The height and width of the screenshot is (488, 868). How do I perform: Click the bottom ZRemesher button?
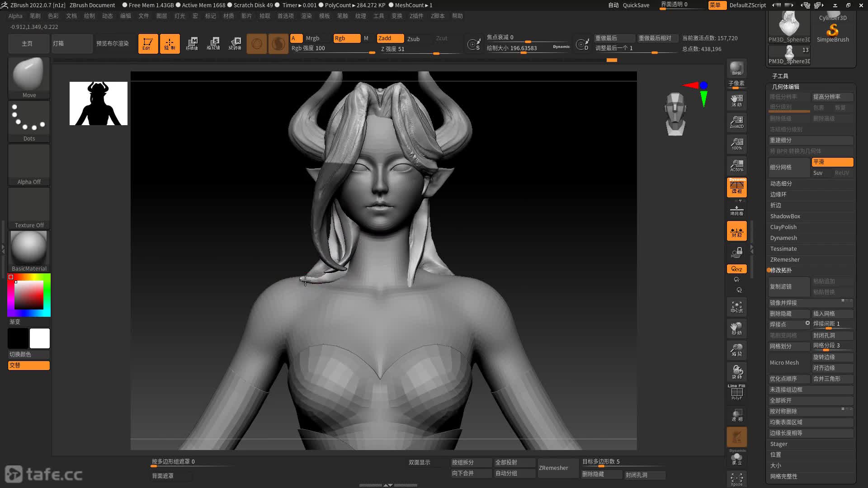point(558,468)
